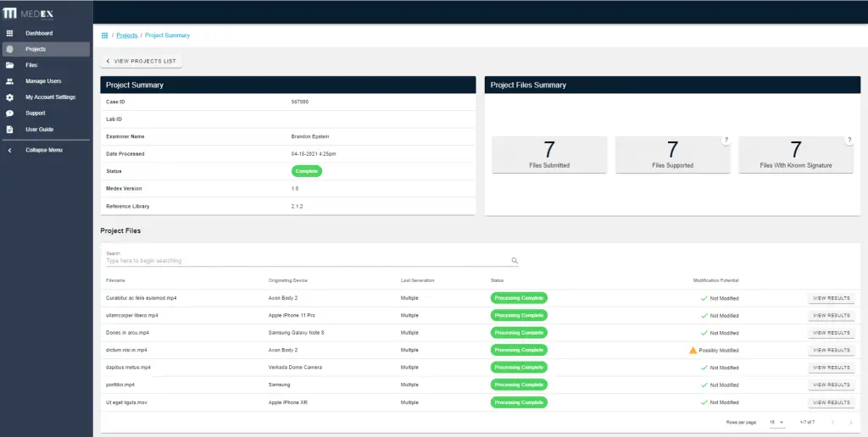Collapse the sidebar menu
Viewport: 868px width, 437px height.
coord(44,150)
